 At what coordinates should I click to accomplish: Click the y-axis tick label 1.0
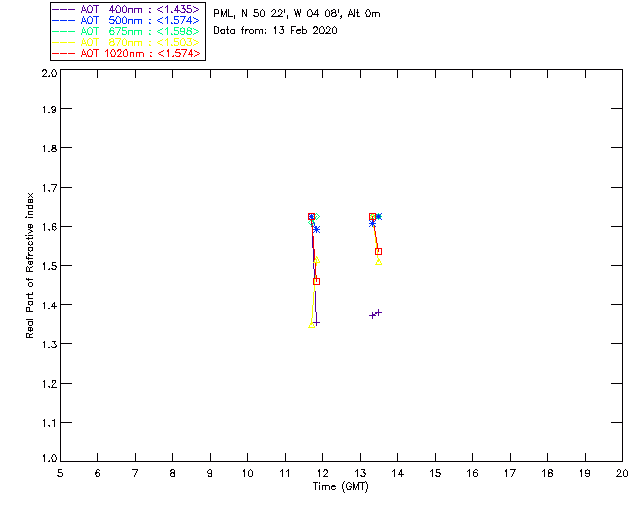pos(49,459)
